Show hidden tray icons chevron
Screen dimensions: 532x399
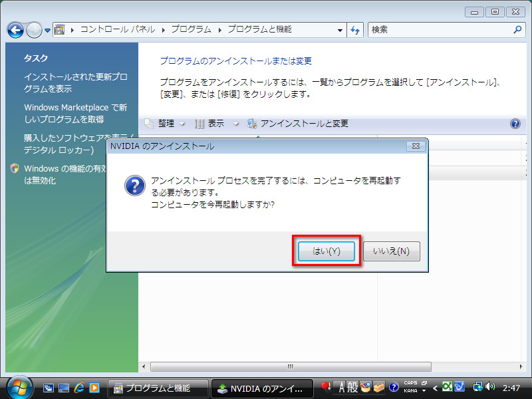[435, 388]
